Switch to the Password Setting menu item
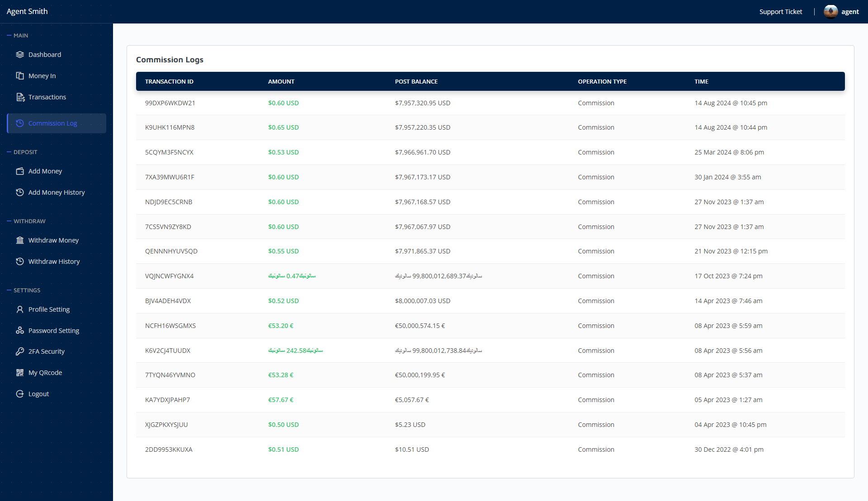 [54, 330]
